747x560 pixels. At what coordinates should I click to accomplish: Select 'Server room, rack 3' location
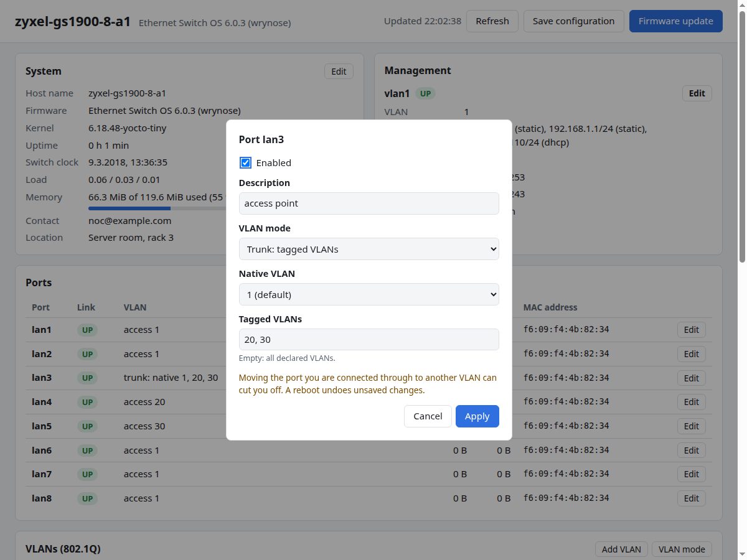131,238
